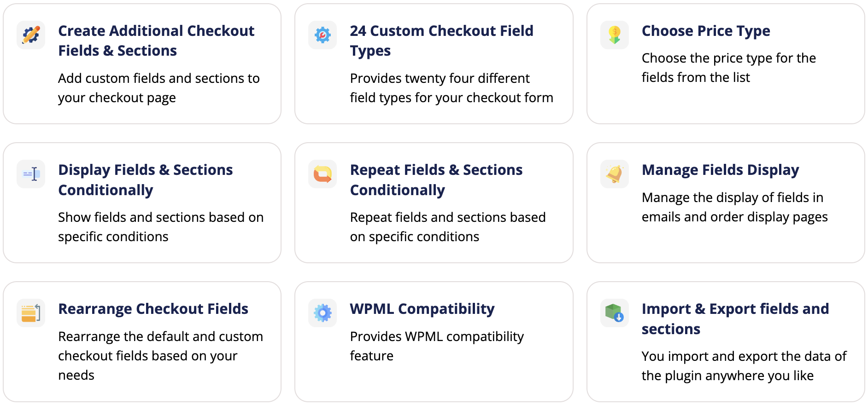Screen dimensions: 868x405
Task: Click the bell icon beside Manage Fields Display
Action: click(x=615, y=174)
